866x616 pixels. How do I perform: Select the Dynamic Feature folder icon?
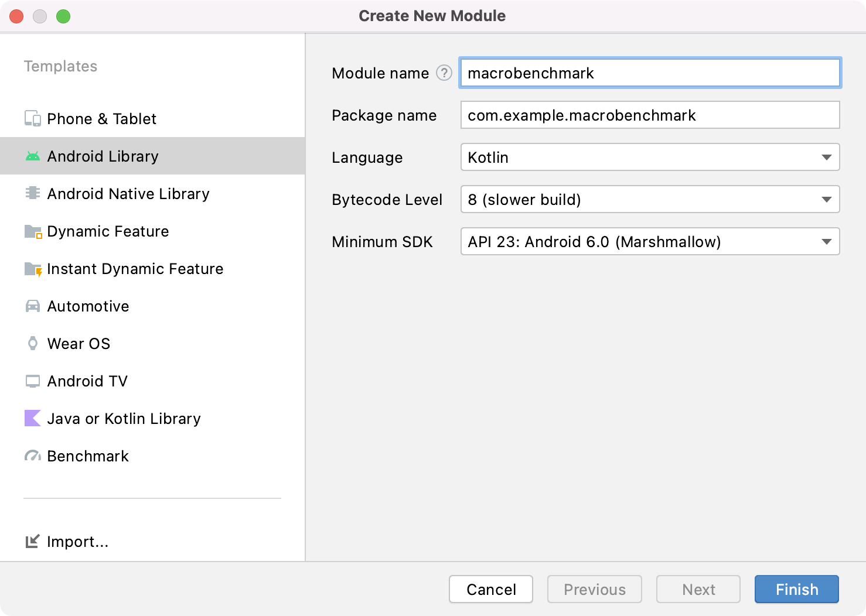pyautogui.click(x=33, y=231)
